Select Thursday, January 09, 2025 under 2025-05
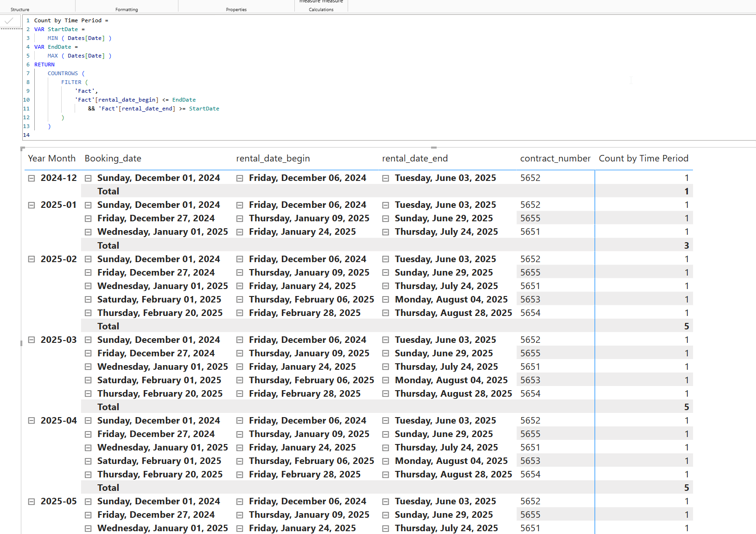The height and width of the screenshot is (534, 756). pos(309,515)
